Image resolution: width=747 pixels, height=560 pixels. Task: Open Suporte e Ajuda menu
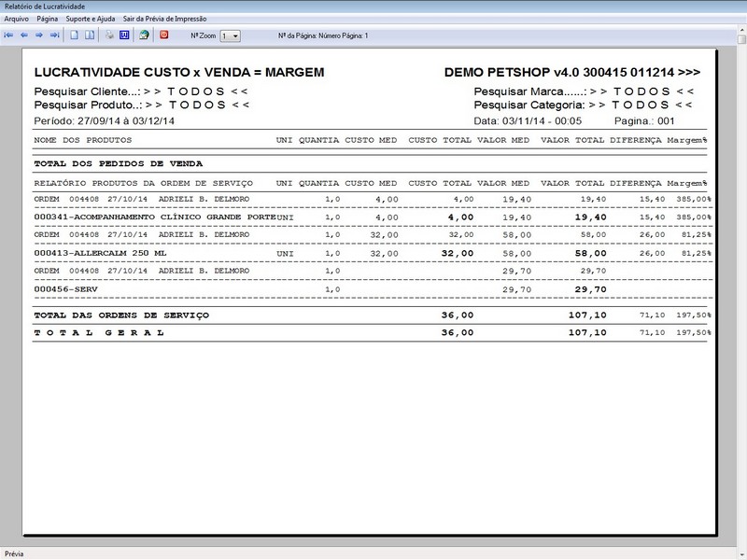[91, 19]
